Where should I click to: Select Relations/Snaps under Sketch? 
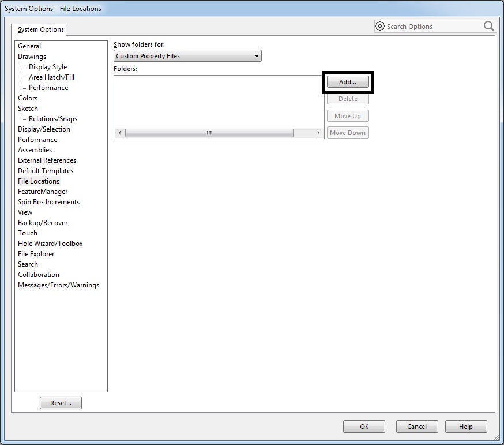(53, 119)
